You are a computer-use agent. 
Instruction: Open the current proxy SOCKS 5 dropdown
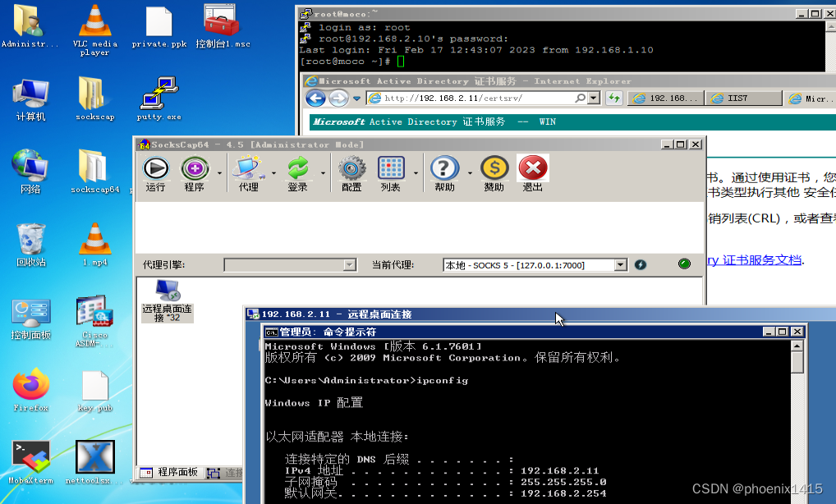click(620, 265)
